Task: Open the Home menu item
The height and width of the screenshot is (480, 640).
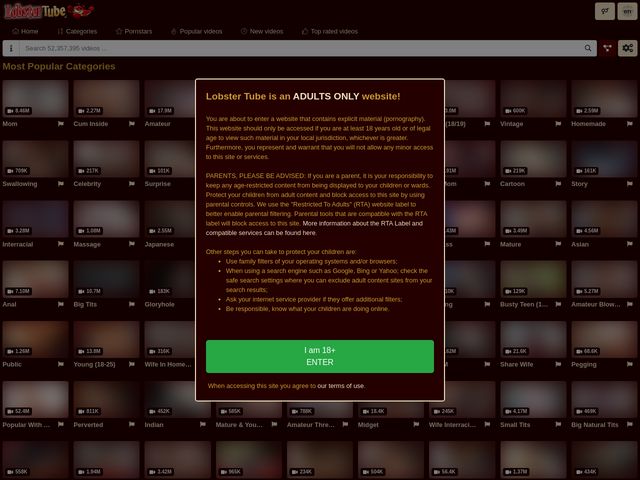Action: [x=25, y=31]
